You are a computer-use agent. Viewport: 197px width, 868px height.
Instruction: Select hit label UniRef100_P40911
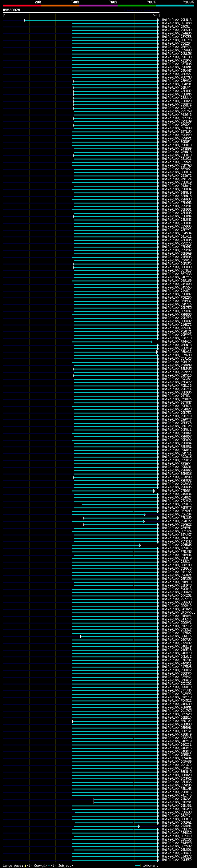click(x=176, y=664)
